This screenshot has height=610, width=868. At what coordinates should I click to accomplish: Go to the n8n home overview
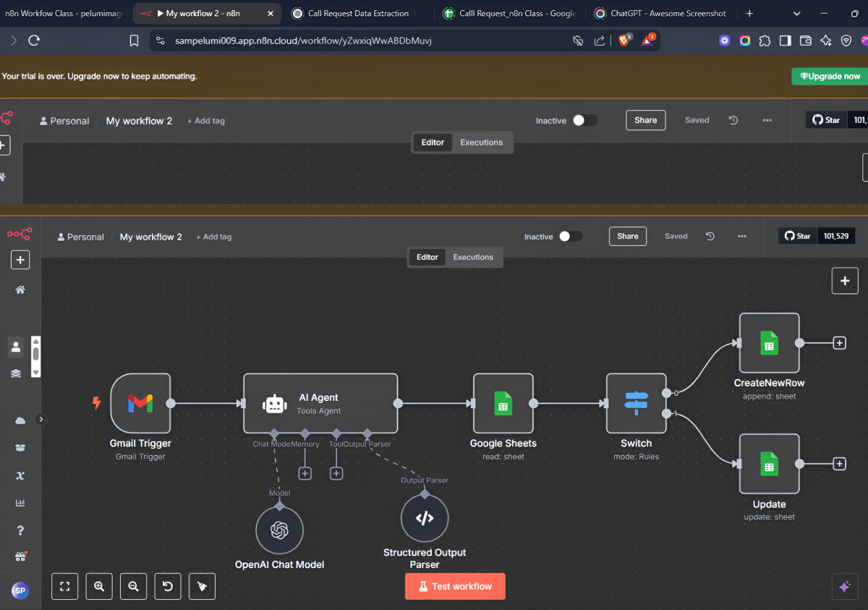pyautogui.click(x=20, y=290)
